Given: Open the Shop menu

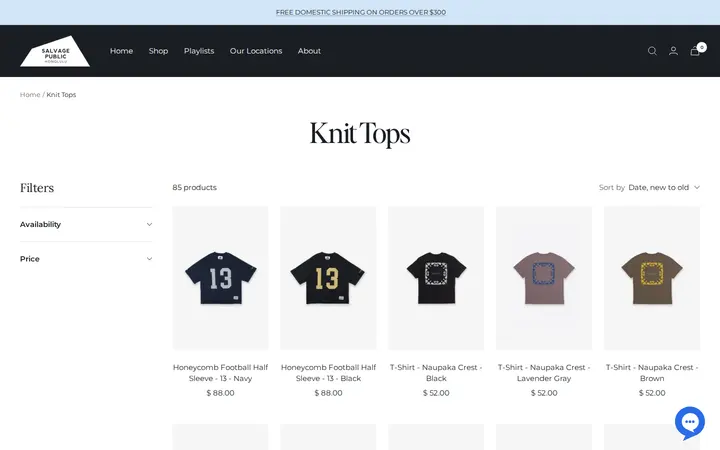Looking at the screenshot, I should pyautogui.click(x=158, y=51).
